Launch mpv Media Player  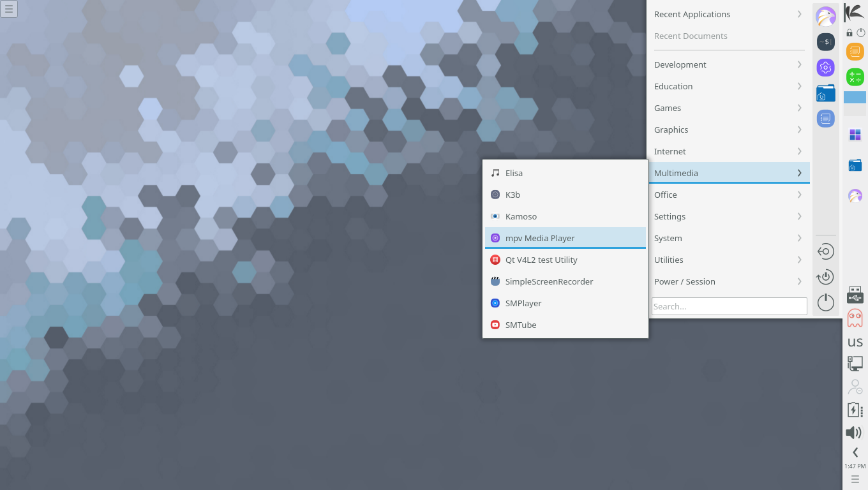click(565, 238)
